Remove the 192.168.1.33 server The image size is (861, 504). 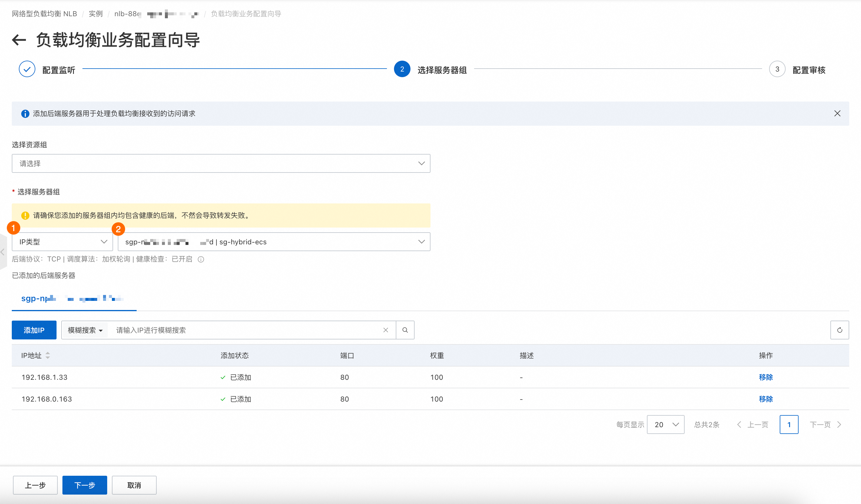pos(766,377)
